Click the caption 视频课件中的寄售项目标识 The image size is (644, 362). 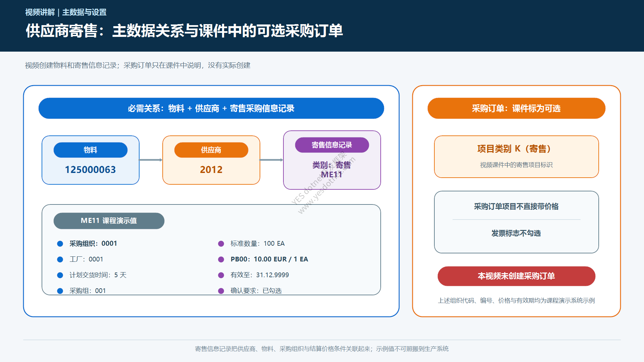tap(517, 165)
